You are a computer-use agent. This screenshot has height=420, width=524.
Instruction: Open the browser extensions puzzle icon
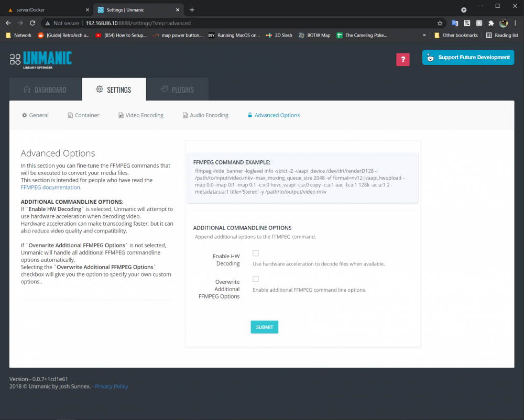(491, 23)
